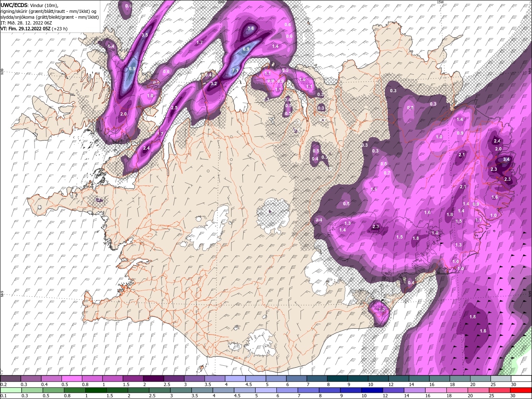Click the white swatch ending the snow scale
Viewport: 532px width, 399px height.
click(x=521, y=379)
